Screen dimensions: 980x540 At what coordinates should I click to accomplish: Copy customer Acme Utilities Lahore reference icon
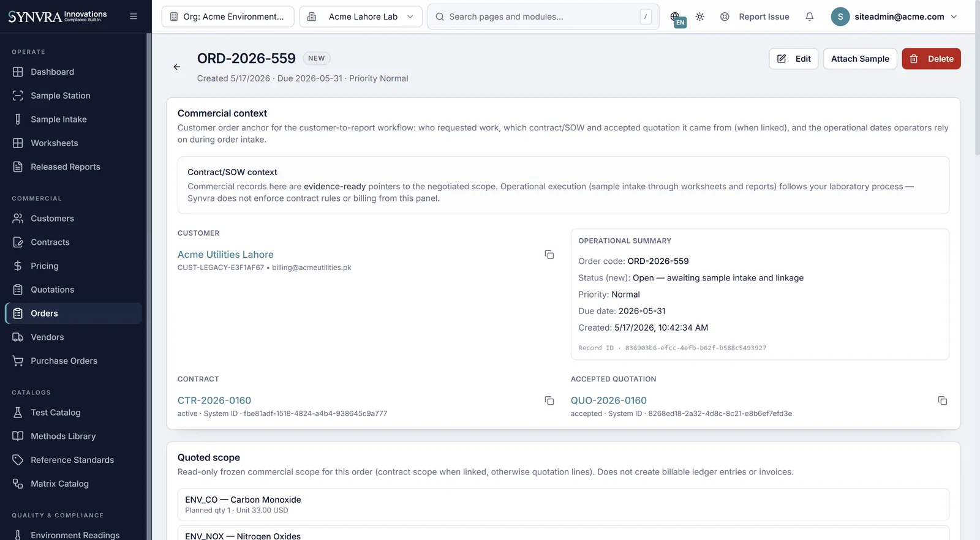pyautogui.click(x=549, y=255)
